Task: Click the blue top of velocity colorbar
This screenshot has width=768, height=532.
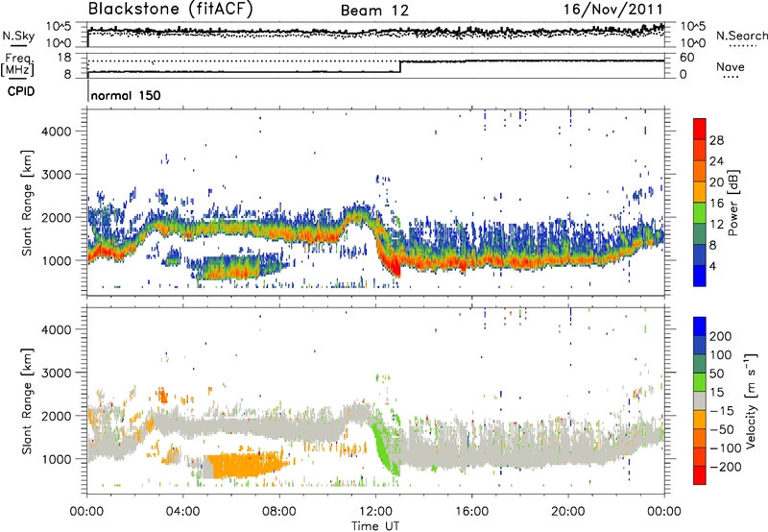Action: [x=700, y=326]
